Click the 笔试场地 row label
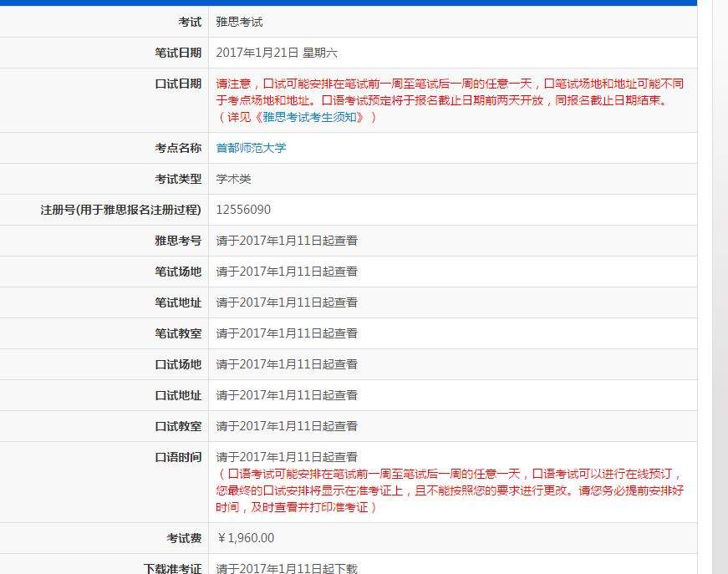Screen dimensions: 728x574 (178, 272)
